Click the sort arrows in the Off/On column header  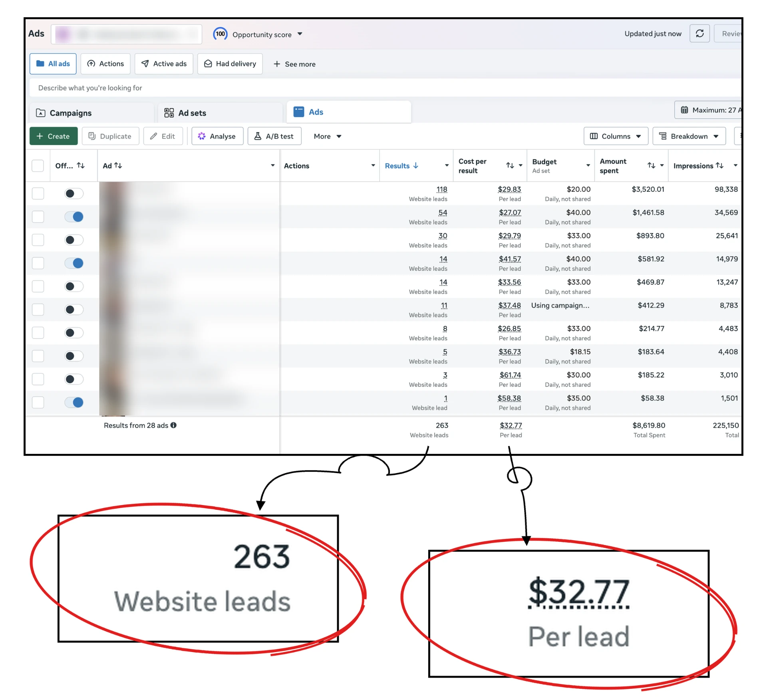[81, 165]
